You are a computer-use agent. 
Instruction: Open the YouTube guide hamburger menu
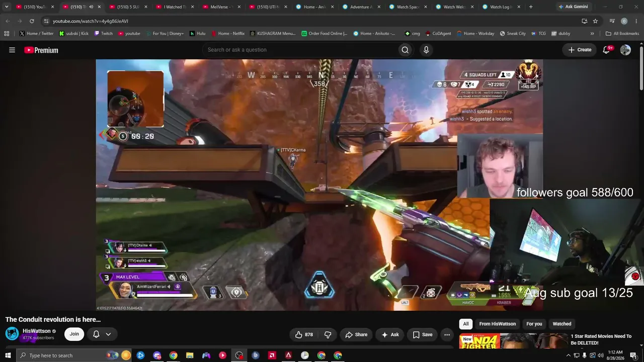12,50
